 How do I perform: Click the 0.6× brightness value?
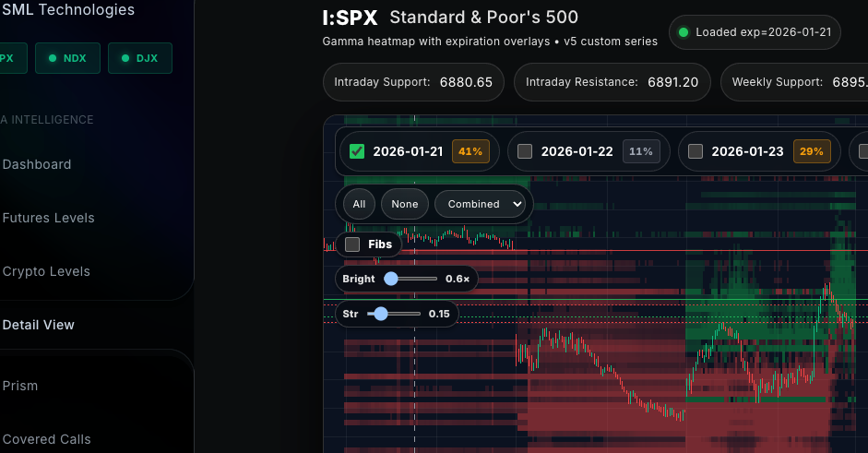click(458, 279)
